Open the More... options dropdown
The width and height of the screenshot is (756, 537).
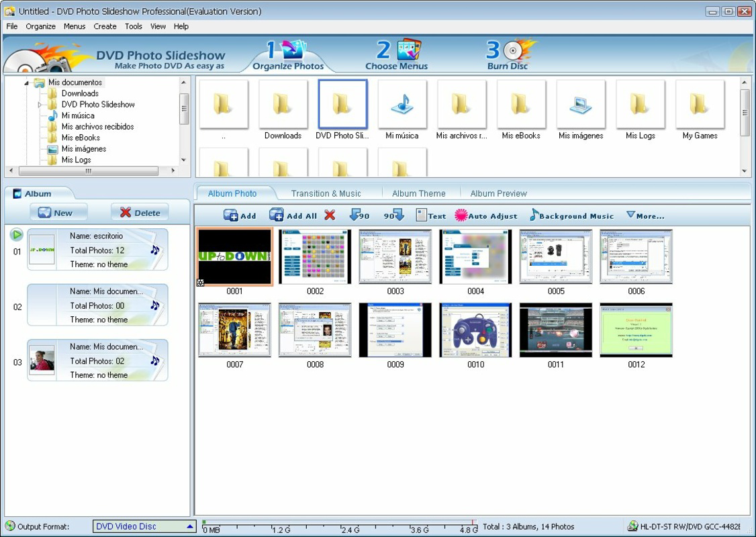pos(645,215)
